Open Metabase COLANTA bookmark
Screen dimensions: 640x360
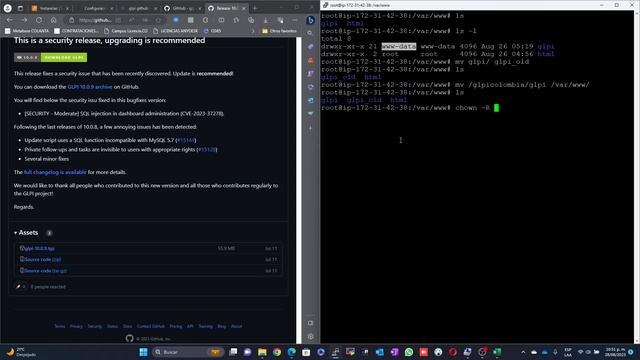click(27, 31)
